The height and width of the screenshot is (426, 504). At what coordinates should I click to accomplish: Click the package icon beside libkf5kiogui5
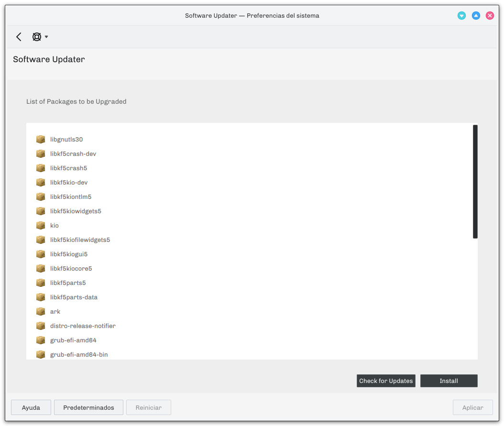click(x=41, y=254)
